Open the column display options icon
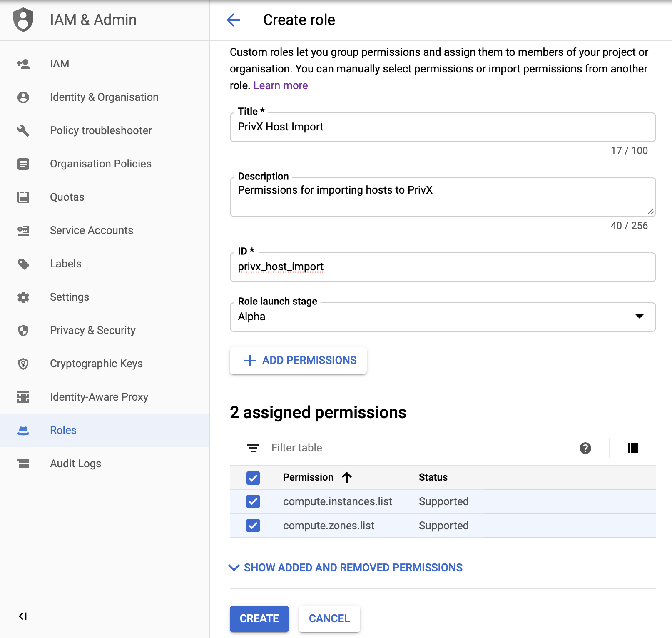 (x=633, y=448)
